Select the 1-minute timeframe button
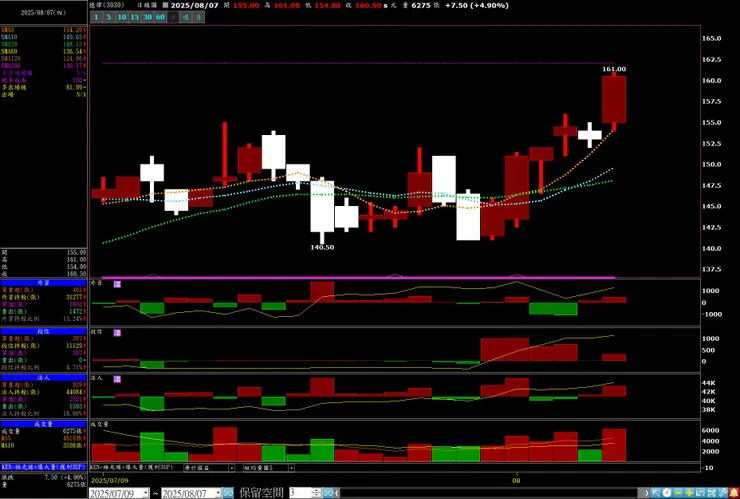Viewport: 740px width, 499px height. coord(96,17)
